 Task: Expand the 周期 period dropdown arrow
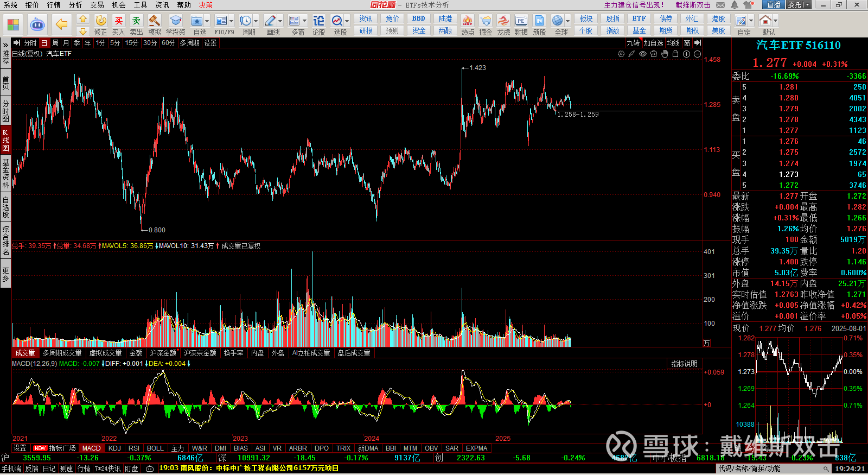point(256,21)
